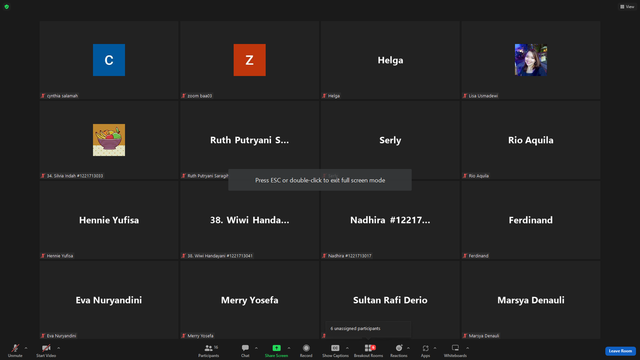Expand the Share Screen options arrow
Image resolution: width=640 pixels, height=360 pixels.
tap(289, 348)
